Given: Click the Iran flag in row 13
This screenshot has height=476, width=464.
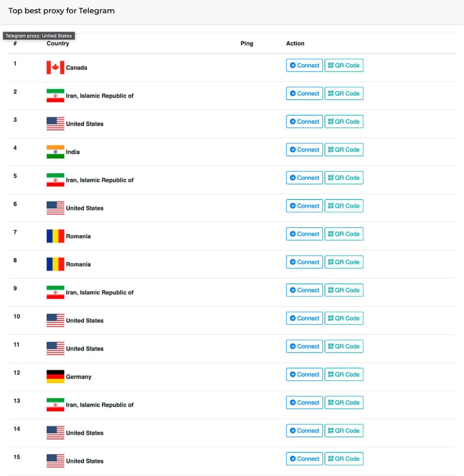Looking at the screenshot, I should pos(55,405).
